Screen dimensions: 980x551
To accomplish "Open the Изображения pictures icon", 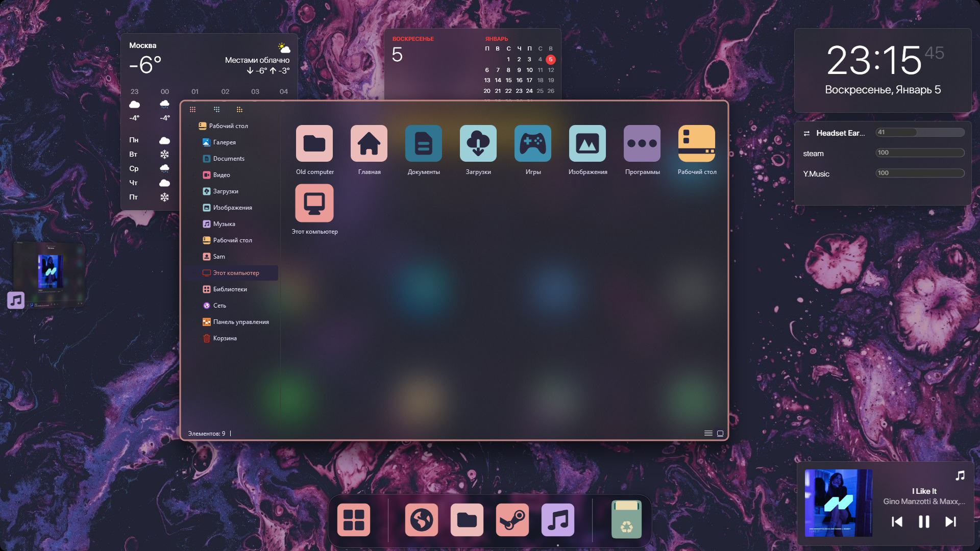I will [x=587, y=143].
